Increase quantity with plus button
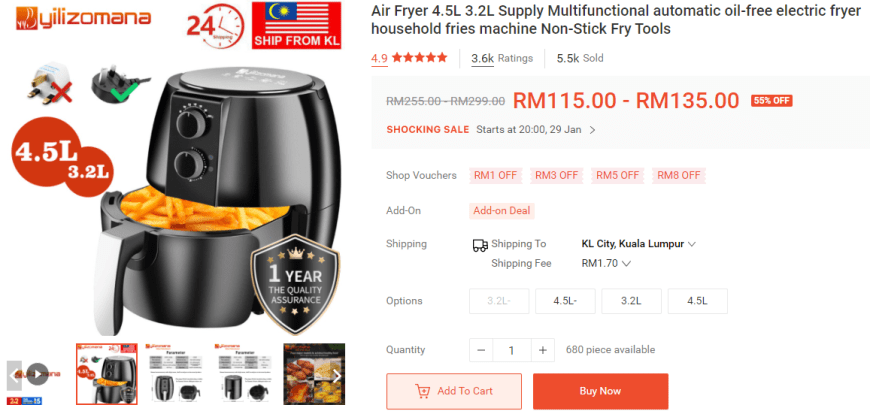870x417 pixels. [543, 350]
